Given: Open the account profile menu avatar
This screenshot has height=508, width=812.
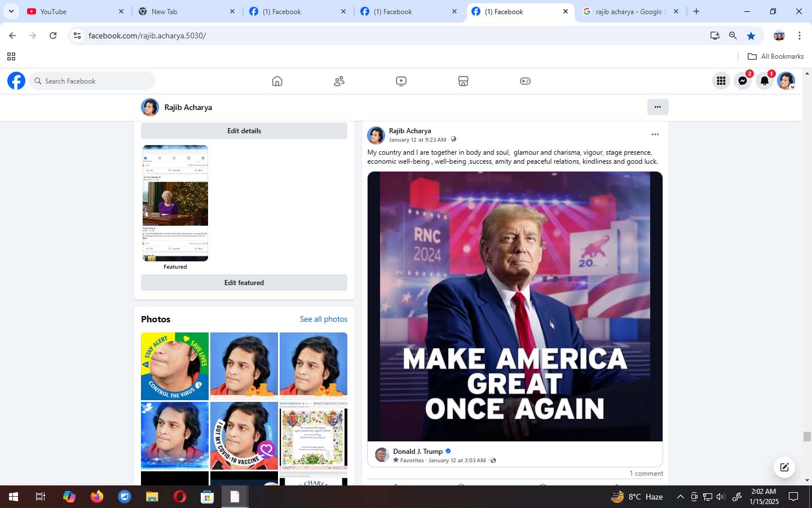Looking at the screenshot, I should click(x=786, y=81).
